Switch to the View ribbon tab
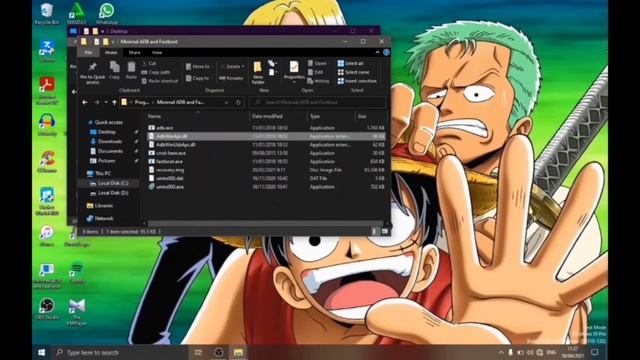Image resolution: width=640 pixels, height=360 pixels. pos(157,52)
